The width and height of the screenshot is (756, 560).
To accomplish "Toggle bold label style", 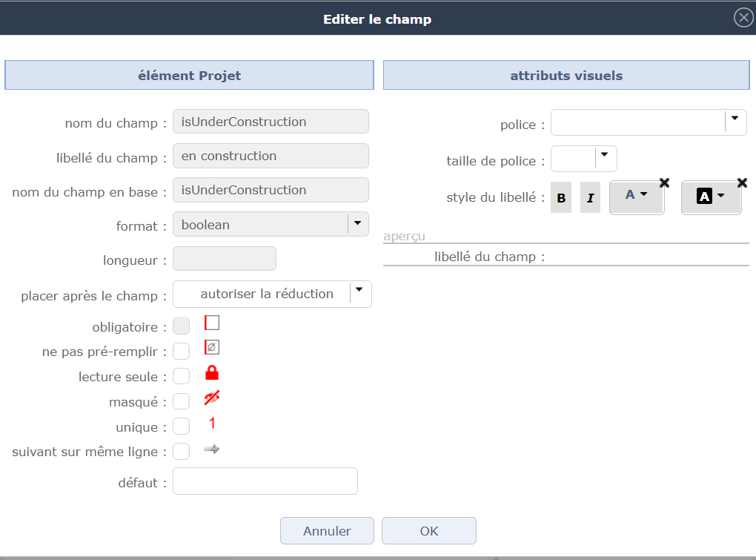I will coord(561,198).
